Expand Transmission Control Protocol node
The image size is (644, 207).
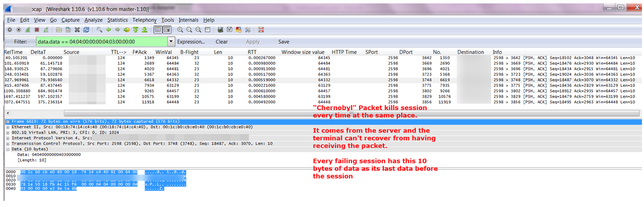click(7, 143)
